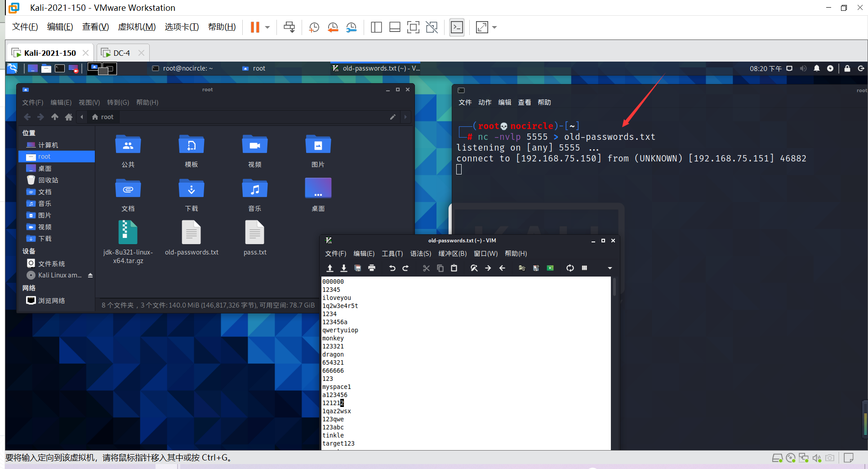Open file manager 视图(V) menu
This screenshot has width=868, height=469.
coord(89,103)
